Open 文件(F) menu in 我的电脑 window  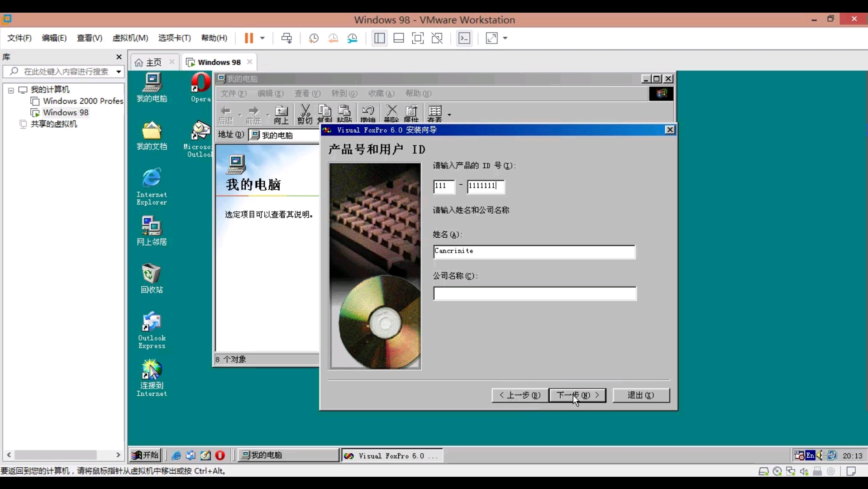point(234,94)
